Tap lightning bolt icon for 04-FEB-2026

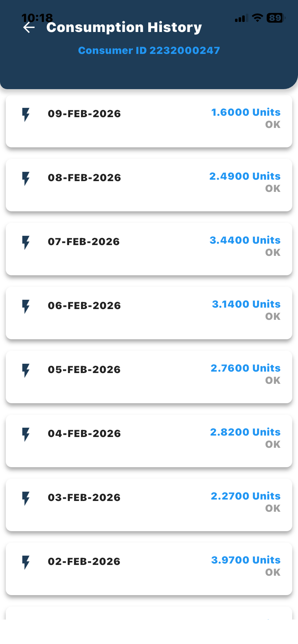[x=26, y=434]
